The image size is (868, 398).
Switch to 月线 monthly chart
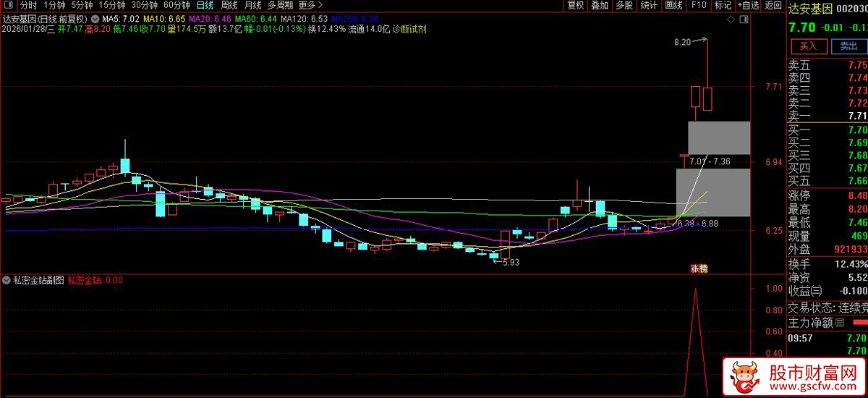[x=252, y=5]
